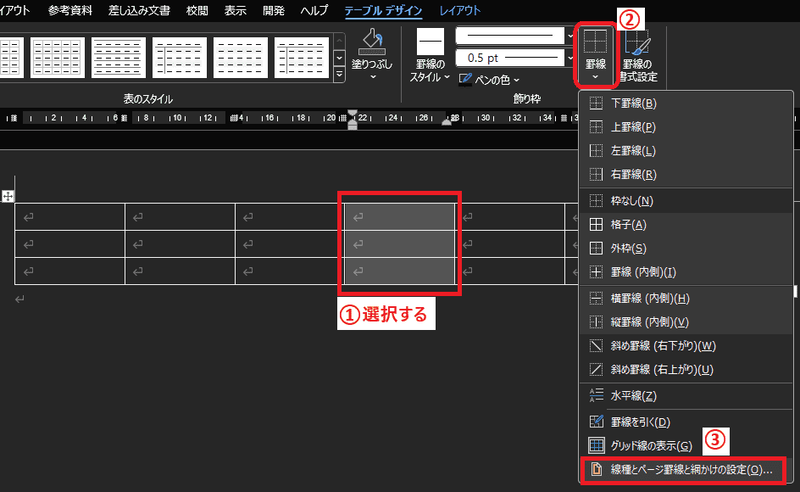Image resolution: width=800 pixels, height=492 pixels.
Task: Open the ヘルプ ribbon tab
Action: [314, 11]
